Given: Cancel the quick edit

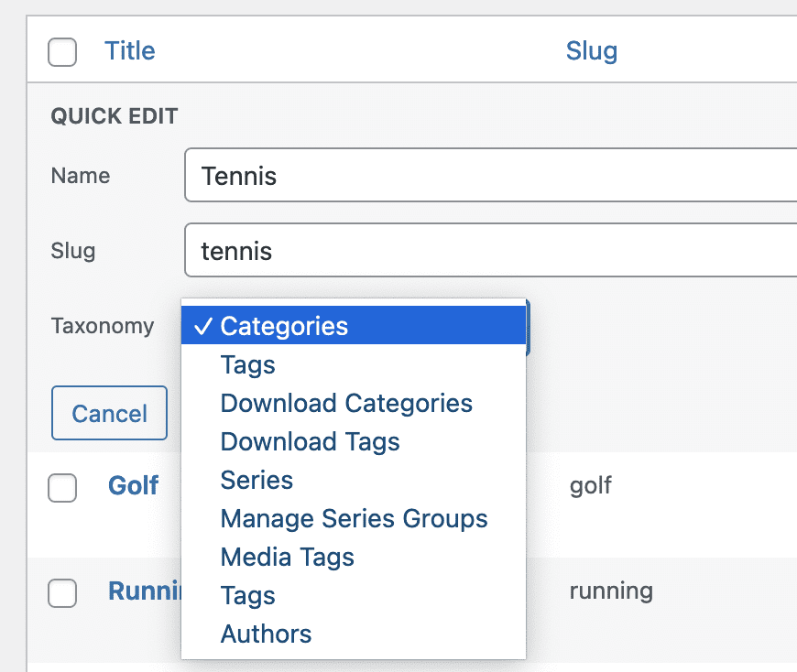Looking at the screenshot, I should (109, 413).
